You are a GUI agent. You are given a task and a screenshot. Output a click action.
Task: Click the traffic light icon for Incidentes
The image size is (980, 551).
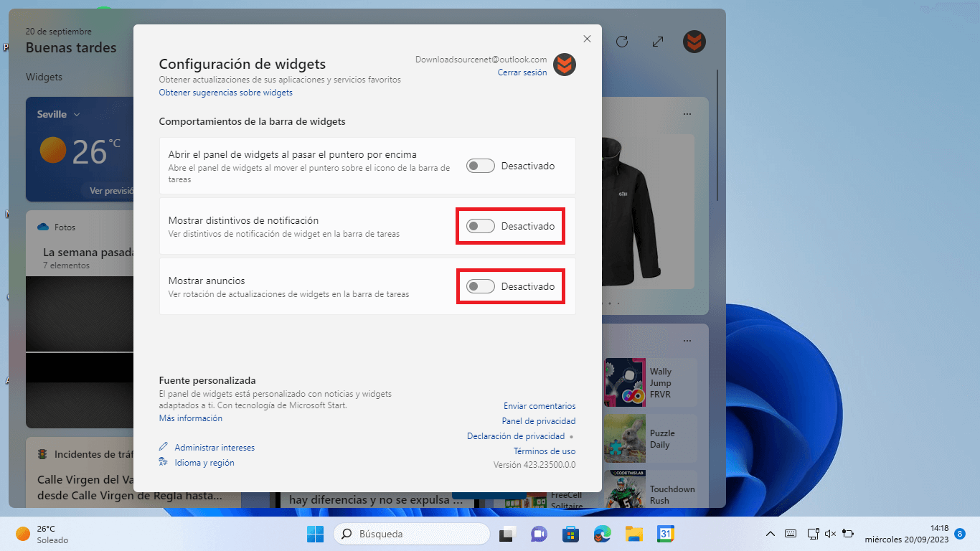coord(42,454)
